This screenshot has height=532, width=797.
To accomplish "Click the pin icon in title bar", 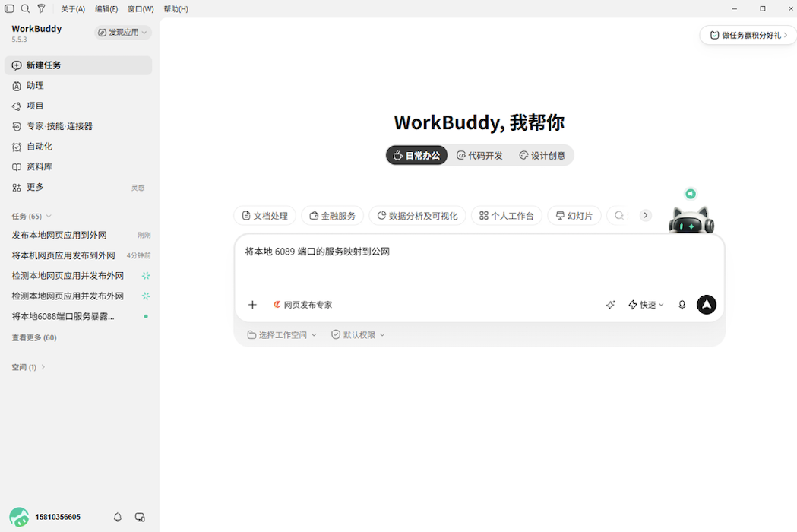I will click(x=41, y=8).
